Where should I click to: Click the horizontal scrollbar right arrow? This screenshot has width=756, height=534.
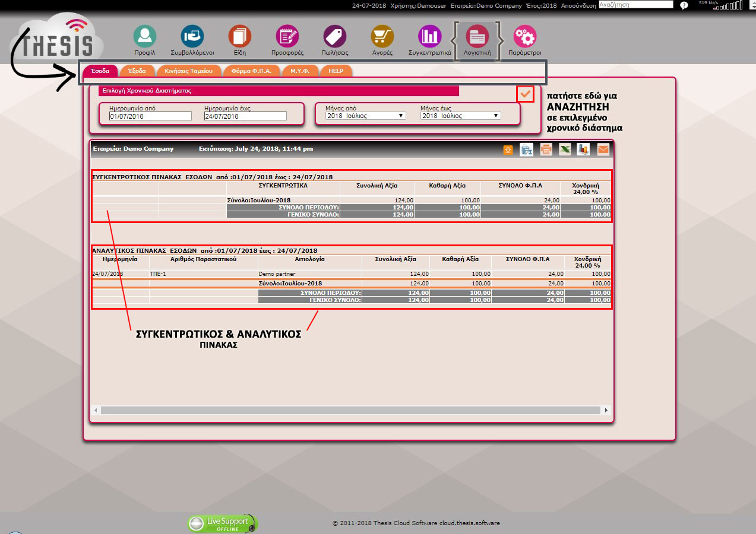(606, 410)
